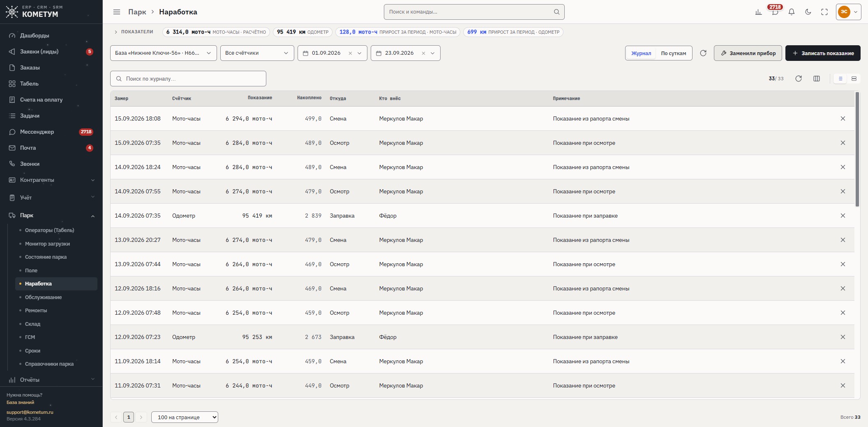Open user avatar menu
This screenshot has height=427, width=868.
pyautogui.click(x=849, y=12)
